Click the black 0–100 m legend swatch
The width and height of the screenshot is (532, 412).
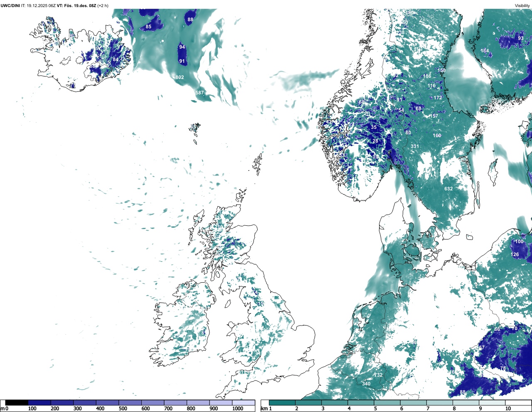point(17,402)
